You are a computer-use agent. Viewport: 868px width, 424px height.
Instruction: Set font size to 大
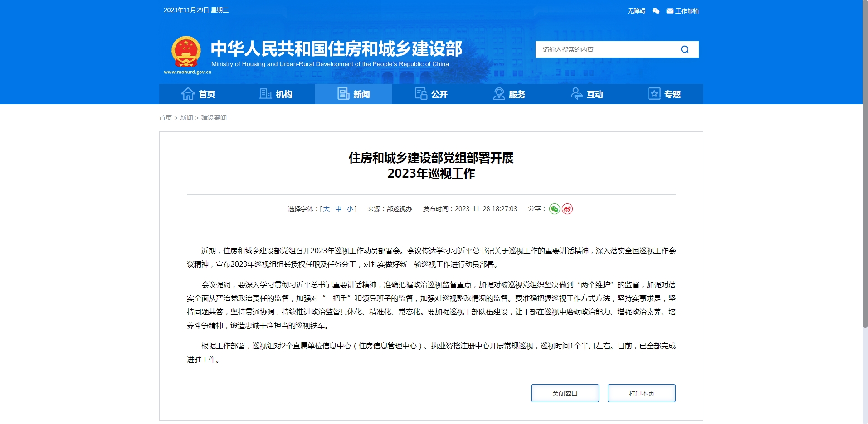coord(326,209)
